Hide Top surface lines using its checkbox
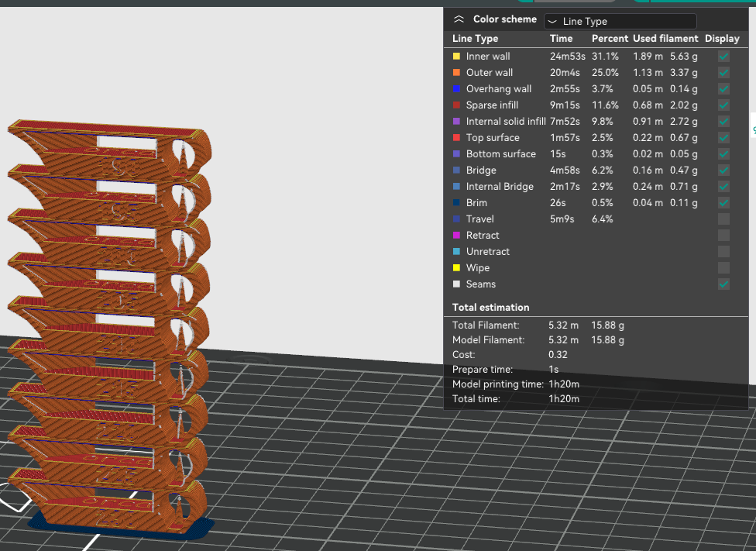Screen dimensions: 756x551 [x=723, y=138]
